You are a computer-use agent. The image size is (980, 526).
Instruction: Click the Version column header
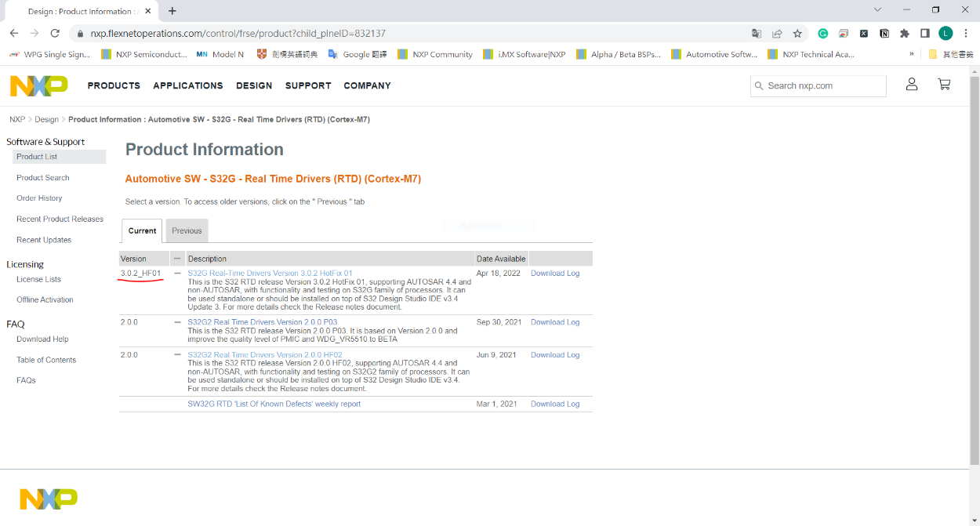(x=143, y=259)
